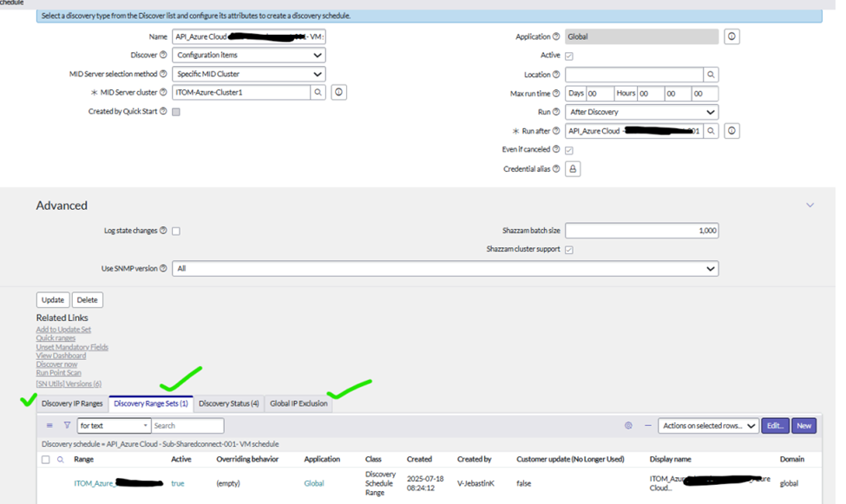
Task: Collapse the list using the minus icon
Action: [x=649, y=425]
